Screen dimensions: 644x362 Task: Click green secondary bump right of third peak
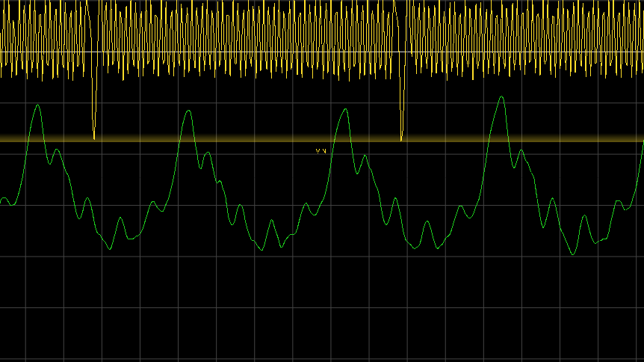[365, 156]
